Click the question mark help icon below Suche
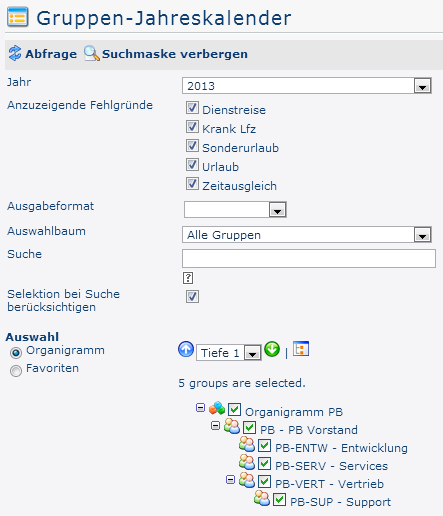The height and width of the screenshot is (516, 443). pyautogui.click(x=188, y=278)
